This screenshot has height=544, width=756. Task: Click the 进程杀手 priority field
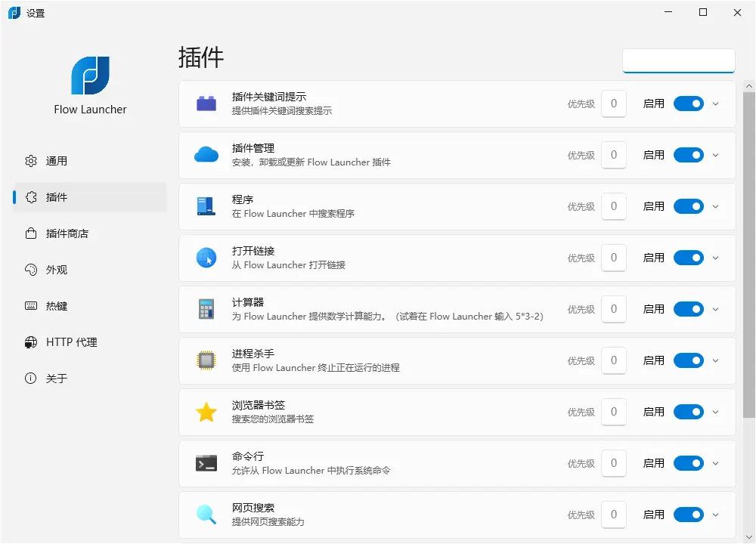pos(614,360)
